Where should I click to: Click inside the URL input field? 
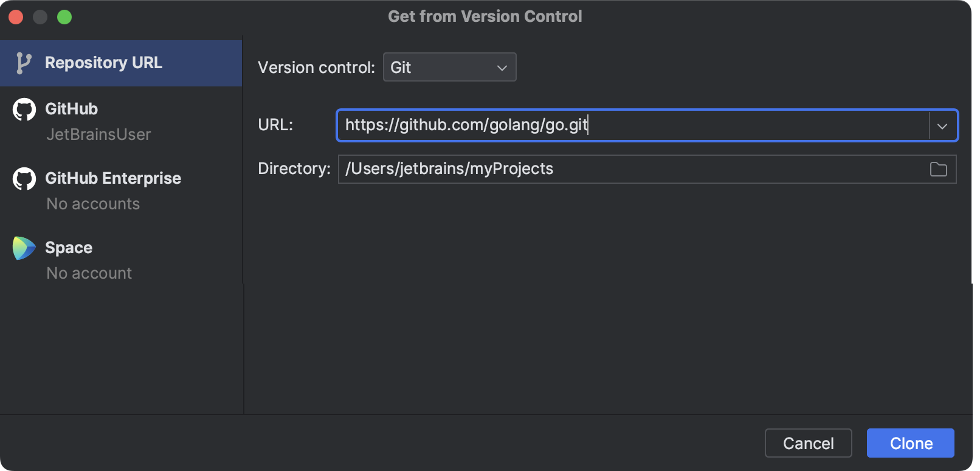click(608, 125)
